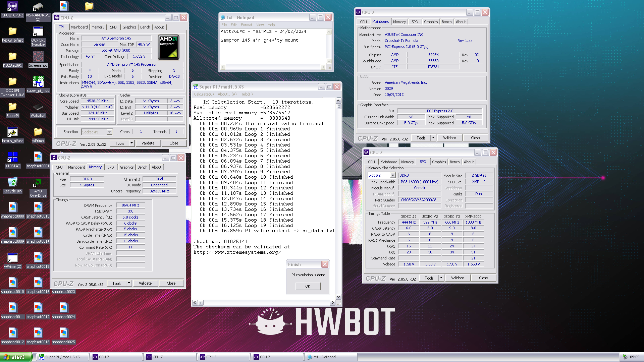Screen dimensions: 644x362
Task: Click in the Notepad text area
Action: pos(273,46)
